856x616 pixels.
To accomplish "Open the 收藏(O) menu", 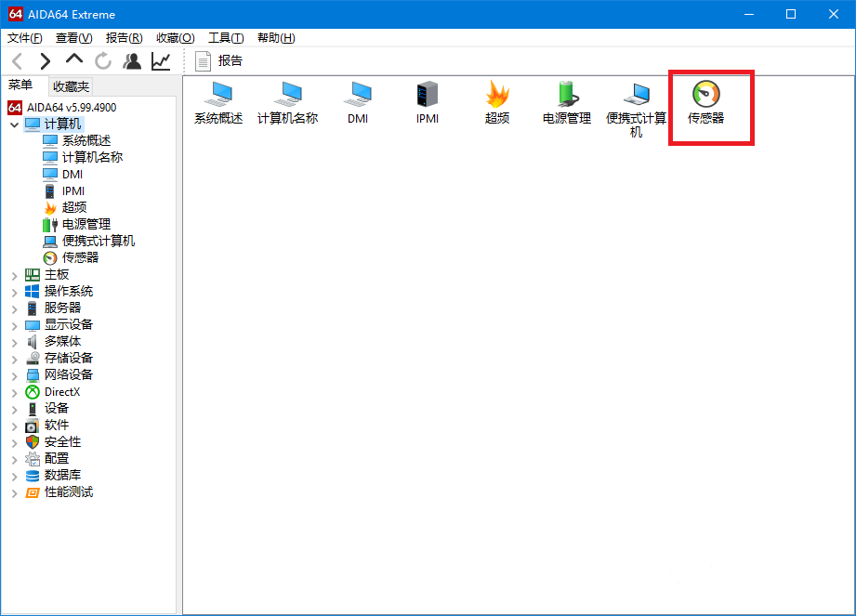I will click(x=176, y=38).
